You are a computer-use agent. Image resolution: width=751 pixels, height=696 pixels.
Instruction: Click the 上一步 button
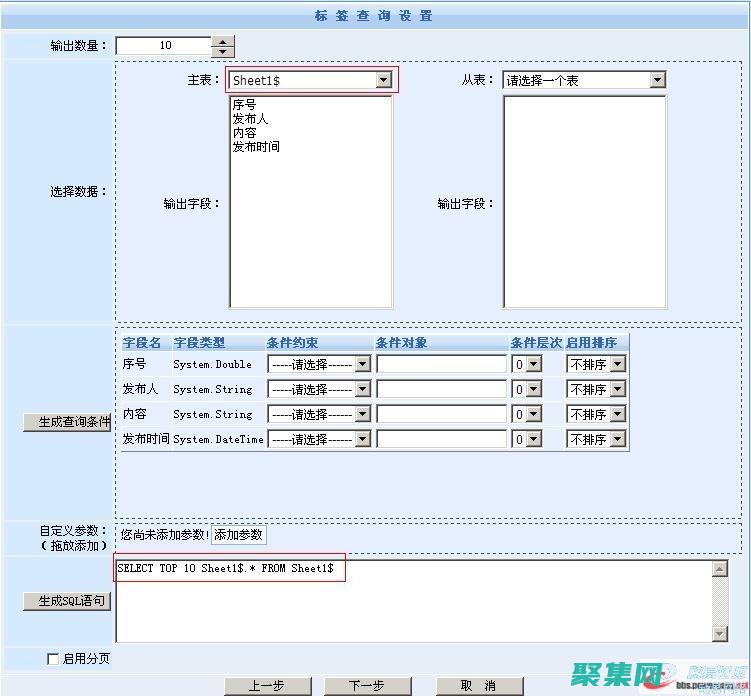(266, 686)
